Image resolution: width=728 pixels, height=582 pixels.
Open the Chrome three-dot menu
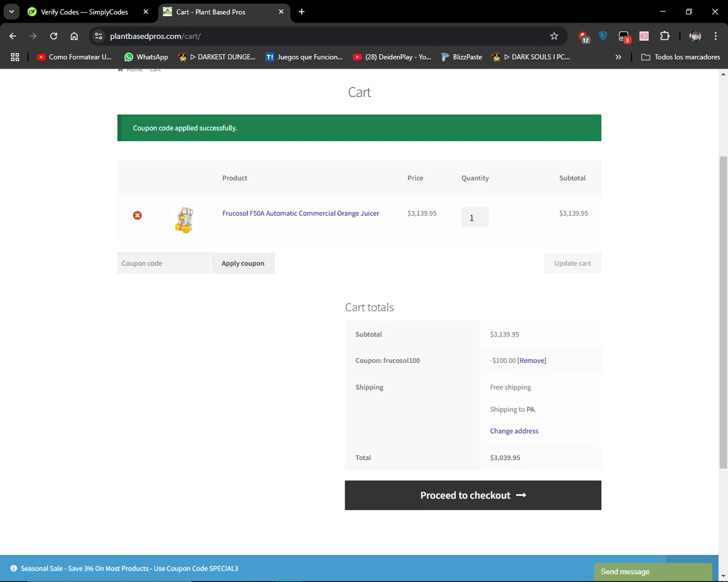[x=716, y=36]
